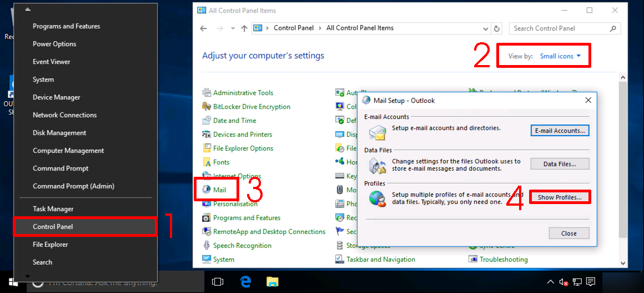Click the Control Panel breadcrumb link
Screen dimensions: 644x293
(x=293, y=28)
